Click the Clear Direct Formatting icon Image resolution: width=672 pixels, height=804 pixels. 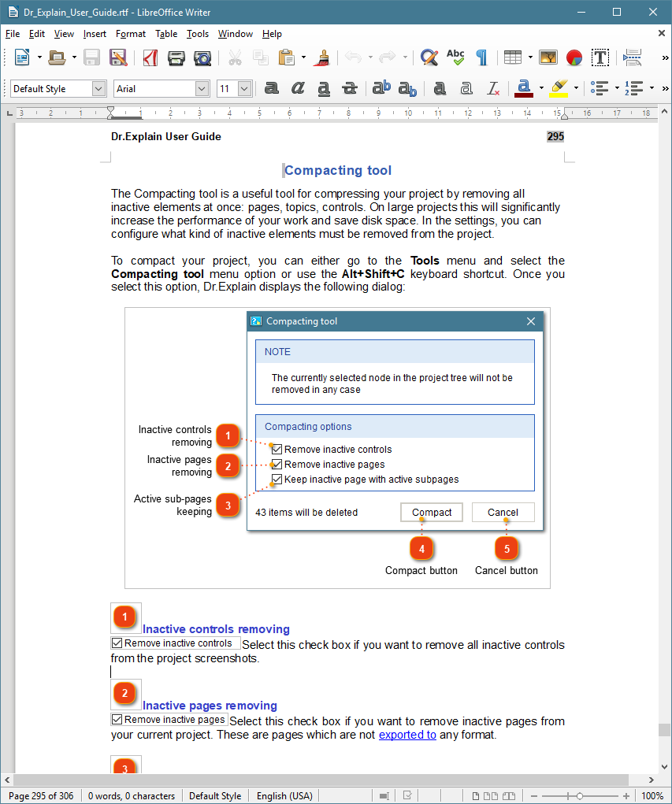tap(493, 88)
